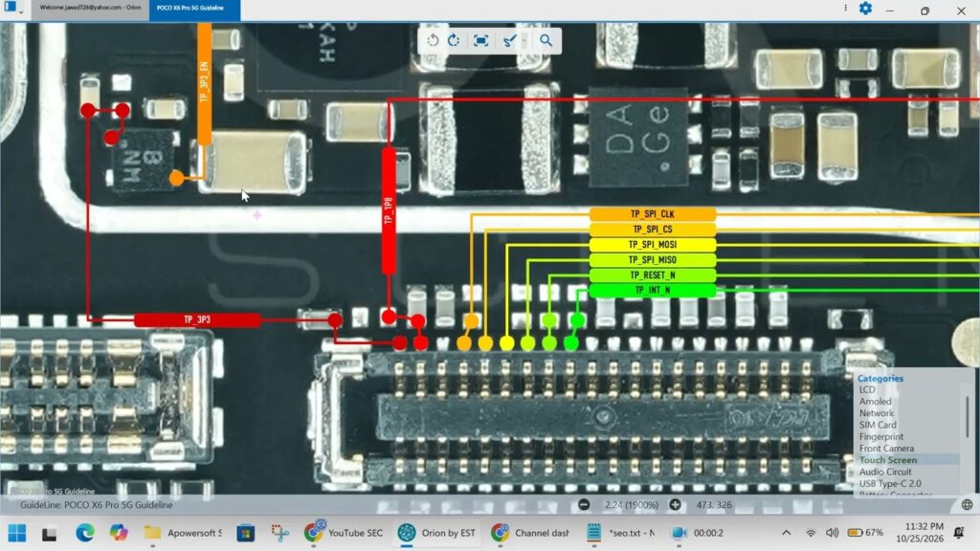This screenshot has height=551, width=980.
Task: Rotate the board view counter-clockwise
Action: (433, 40)
